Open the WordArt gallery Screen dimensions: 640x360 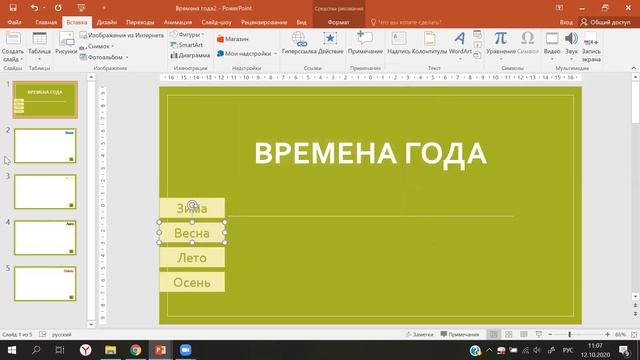[460, 45]
